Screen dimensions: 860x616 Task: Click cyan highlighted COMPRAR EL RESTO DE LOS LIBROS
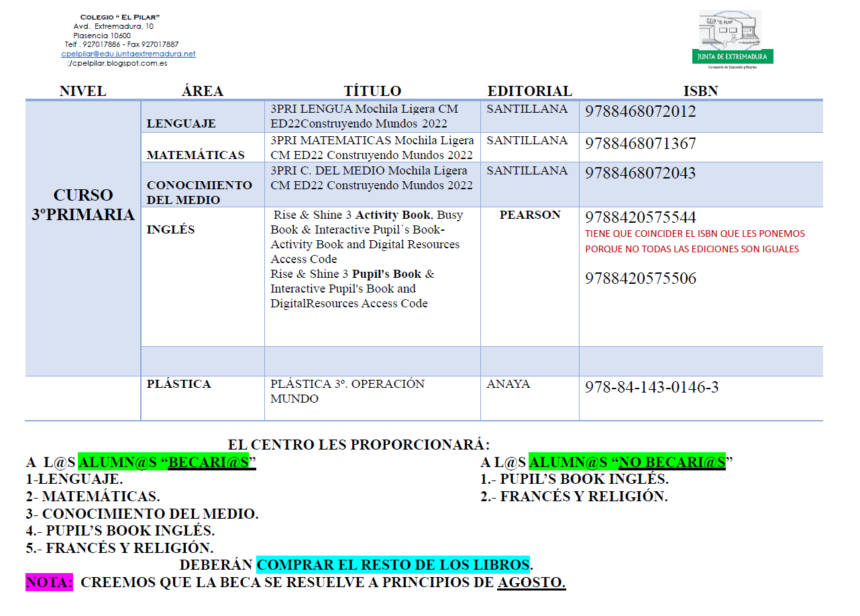[x=394, y=564]
